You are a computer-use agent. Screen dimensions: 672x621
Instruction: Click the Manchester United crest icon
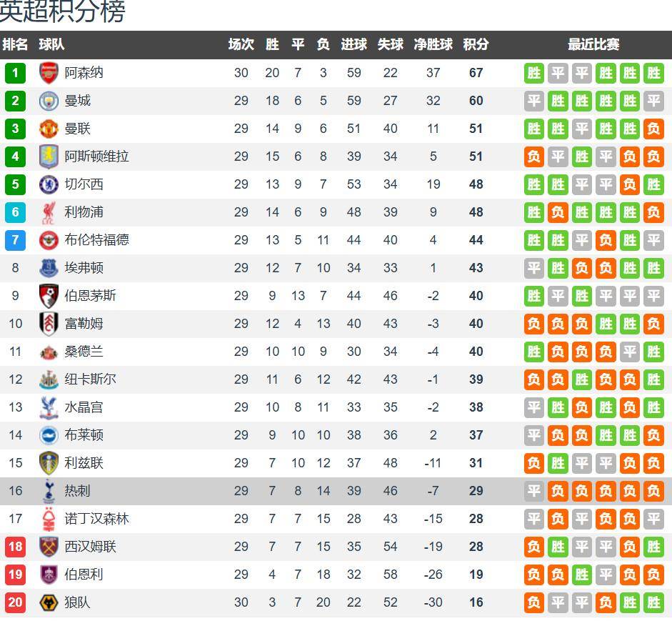coord(49,129)
